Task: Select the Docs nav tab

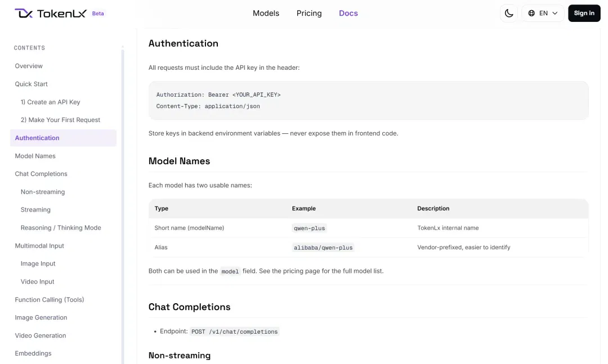Action: [x=348, y=13]
